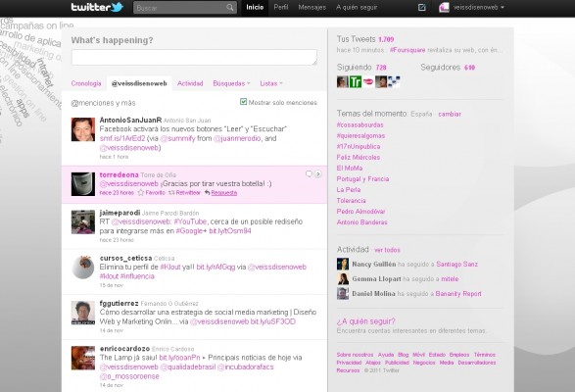Open trending topic Antonio Banderas
This screenshot has height=392, width=575.
(361, 222)
